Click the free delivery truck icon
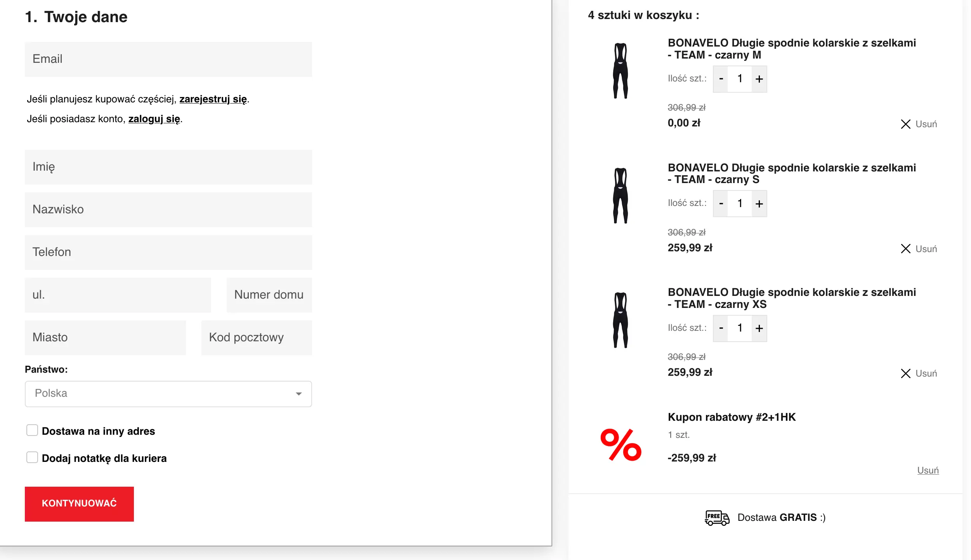 pos(716,518)
